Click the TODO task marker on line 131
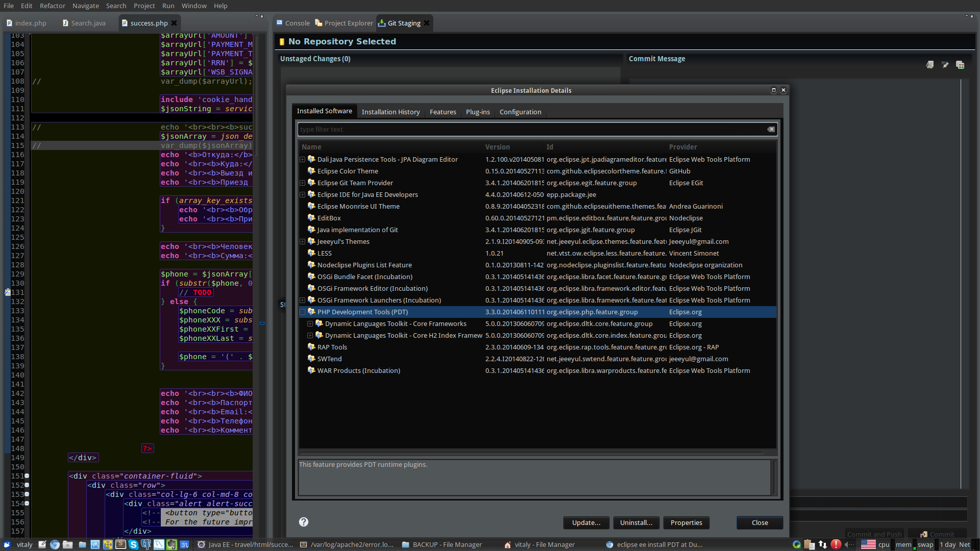This screenshot has width=980, height=551. 7,292
